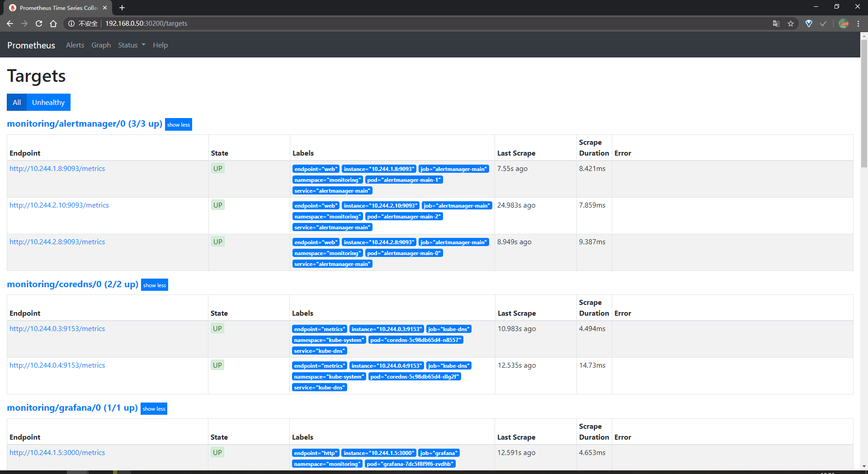Image resolution: width=868 pixels, height=474 pixels.
Task: Click the 8.421ms scrape duration value
Action: (x=592, y=169)
